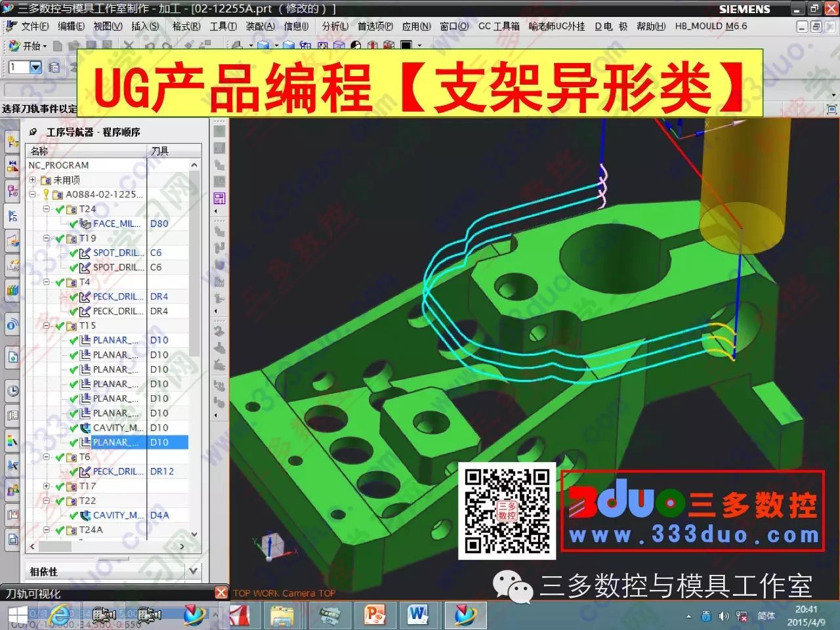Image resolution: width=840 pixels, height=630 pixels.
Task: Click the shaded blue cube render style icon
Action: (263, 45)
